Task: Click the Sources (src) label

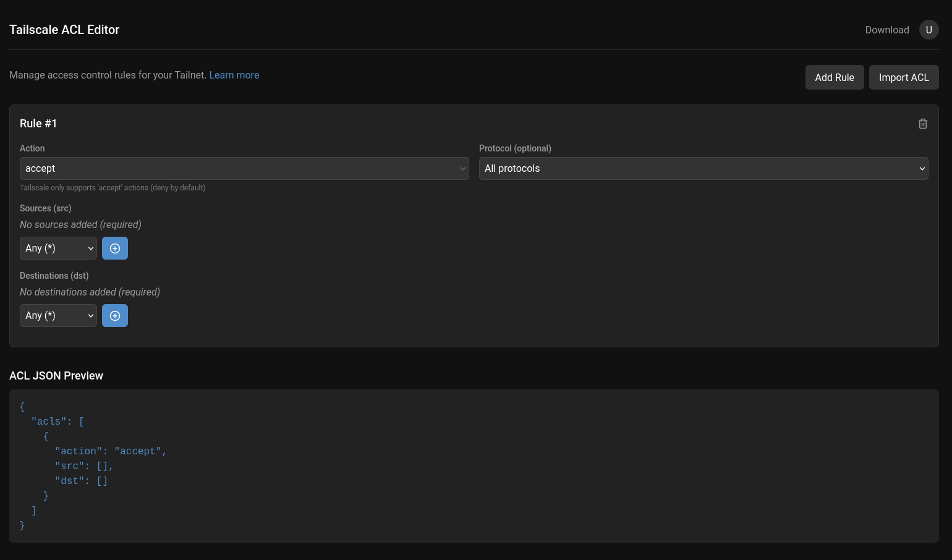Action: (x=46, y=208)
